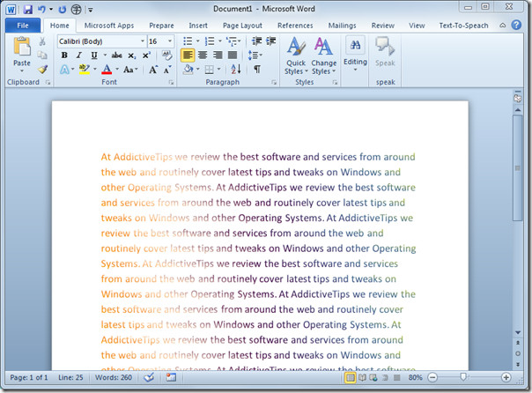This screenshot has height=393, width=532.
Task: Open the Microsoft Apps tab
Action: pos(109,26)
